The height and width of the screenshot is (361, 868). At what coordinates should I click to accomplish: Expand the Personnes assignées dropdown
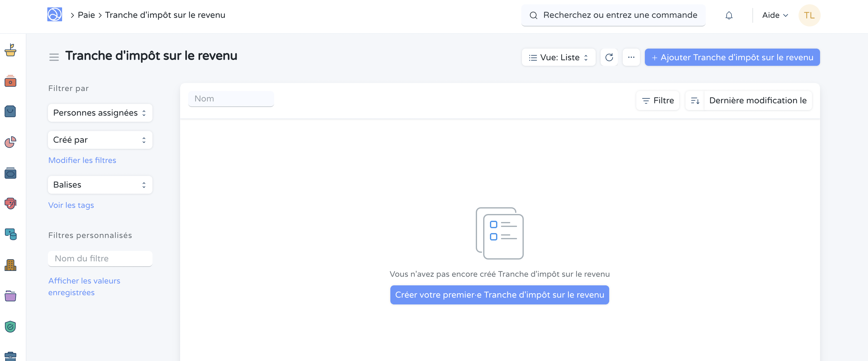100,113
